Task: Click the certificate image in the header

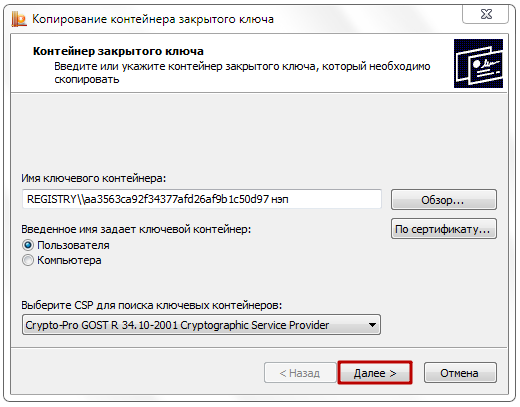Action: pyautogui.click(x=478, y=63)
